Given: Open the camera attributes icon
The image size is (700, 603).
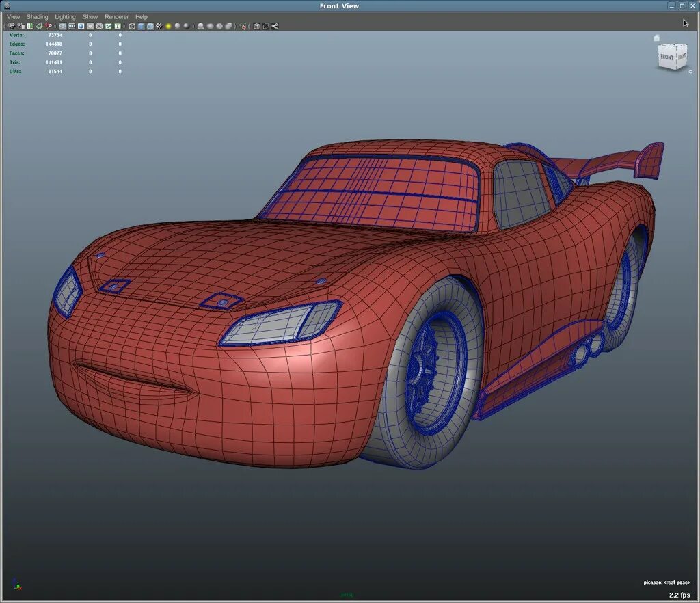Looking at the screenshot, I should (x=21, y=27).
